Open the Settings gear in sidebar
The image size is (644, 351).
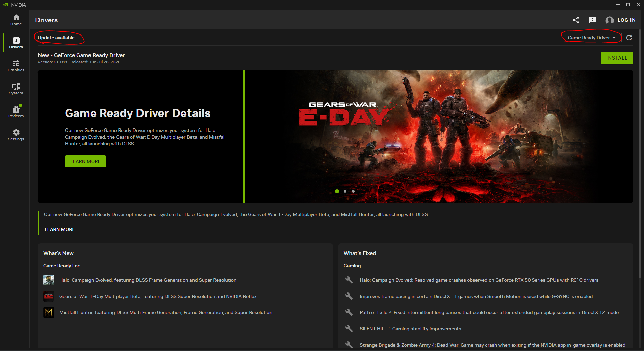16,135
